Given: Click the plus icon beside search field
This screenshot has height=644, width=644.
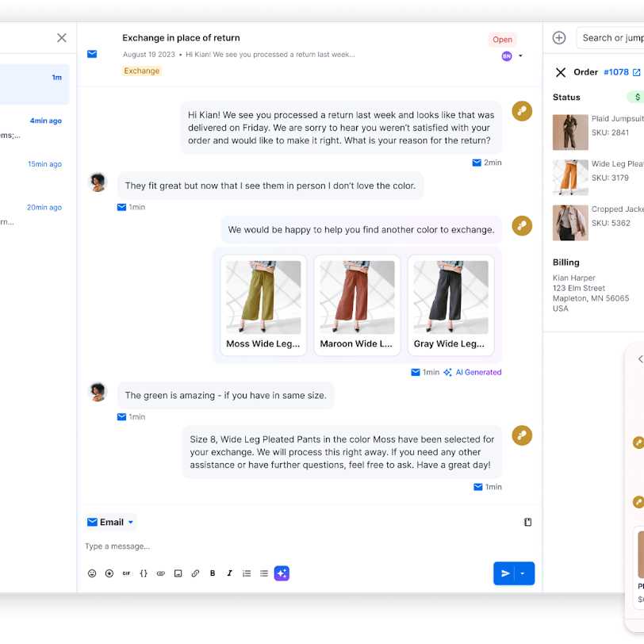Looking at the screenshot, I should point(559,37).
